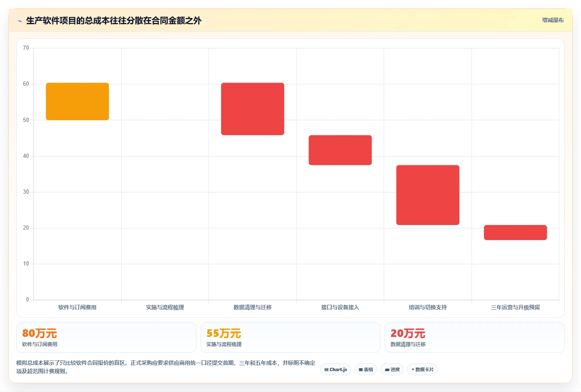This screenshot has width=581, height=392.
Task: Click 实施与流程梳理 caption in second card
Action: (224, 344)
